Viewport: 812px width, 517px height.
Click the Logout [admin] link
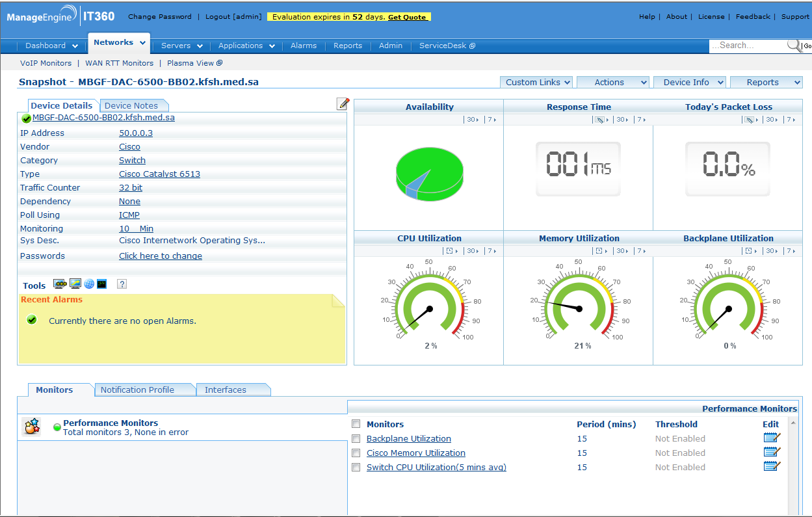click(x=233, y=16)
